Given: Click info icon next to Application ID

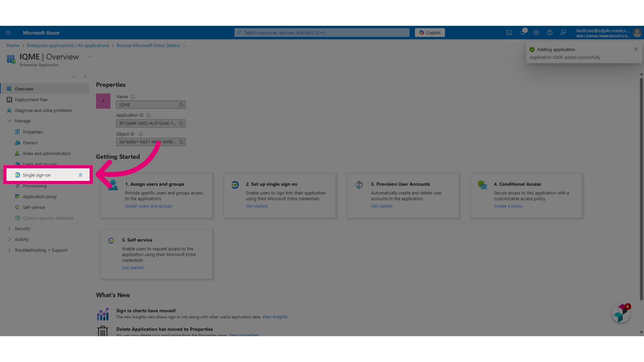Looking at the screenshot, I should 149,115.
